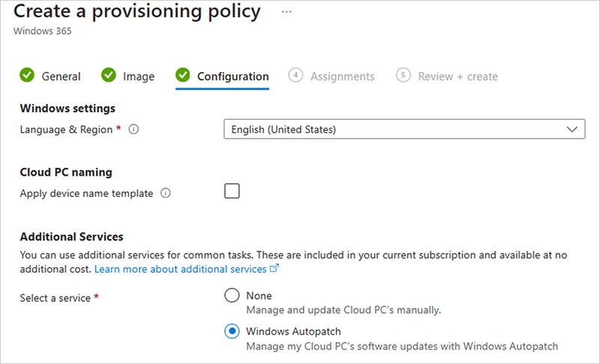Screen dimensions: 600x364
Task: Click the Create a provisioning policy title
Action: point(137,11)
